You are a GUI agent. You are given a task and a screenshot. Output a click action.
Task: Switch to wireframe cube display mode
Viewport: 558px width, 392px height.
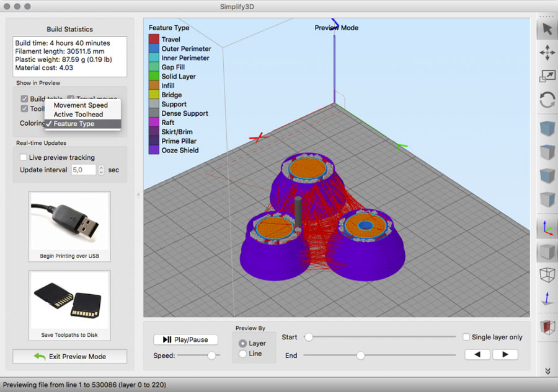click(x=547, y=275)
